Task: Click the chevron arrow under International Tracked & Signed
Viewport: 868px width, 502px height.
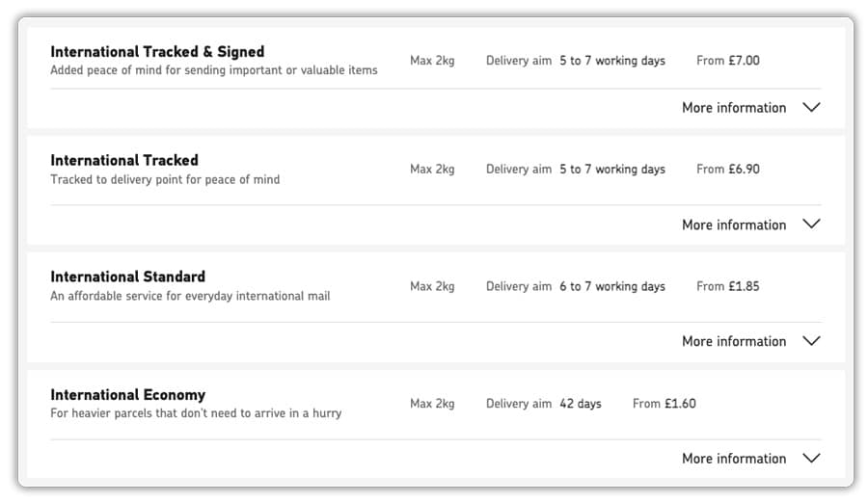Action: coord(811,108)
